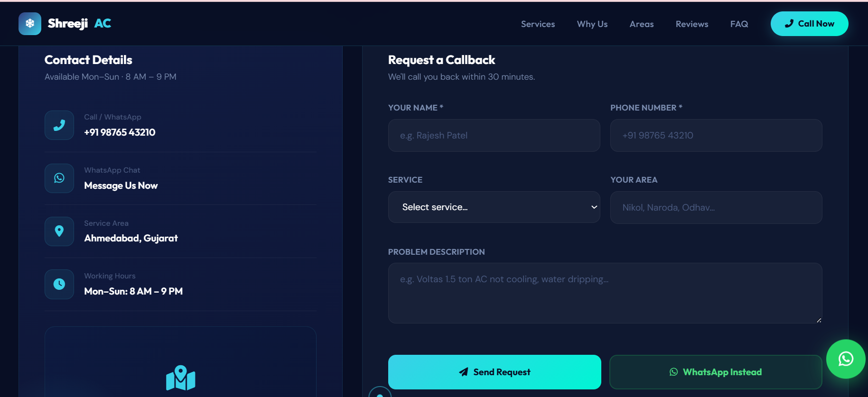Focus the Your Name input field

click(x=494, y=136)
